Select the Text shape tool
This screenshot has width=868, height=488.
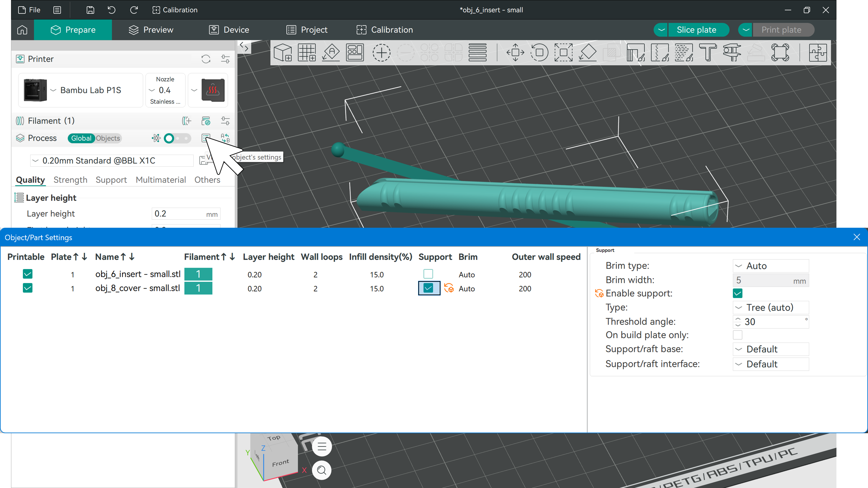click(708, 52)
